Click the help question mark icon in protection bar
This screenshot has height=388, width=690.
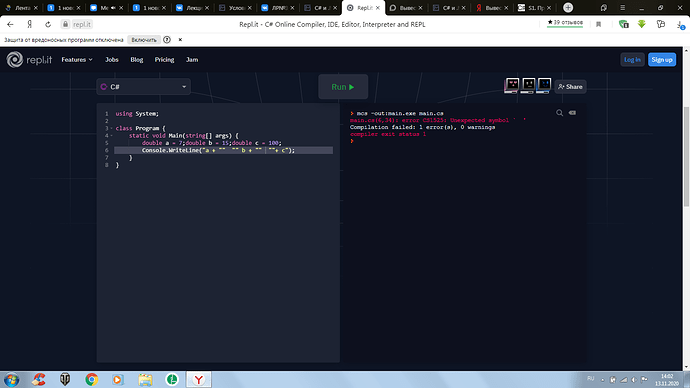pos(167,40)
